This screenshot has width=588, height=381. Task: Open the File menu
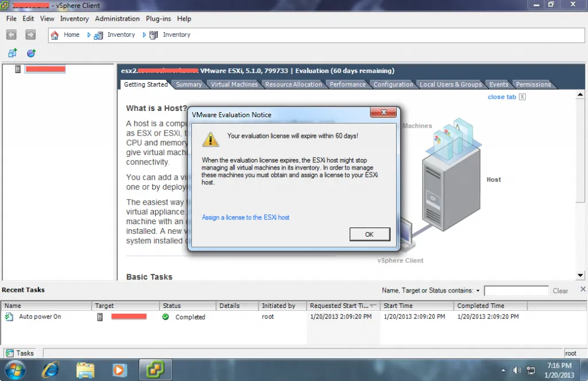(11, 19)
